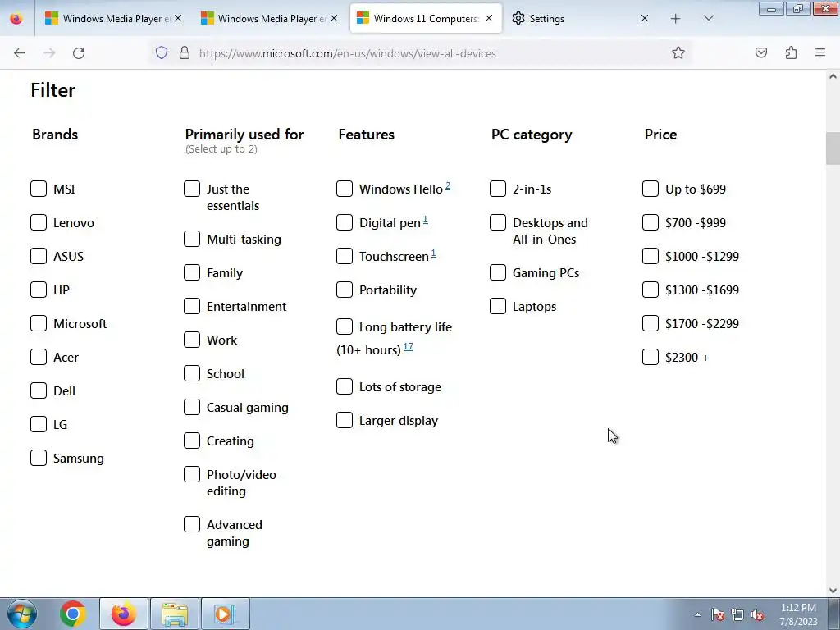Image resolution: width=840 pixels, height=630 pixels.
Task: Select Photo/video editing checkbox
Action: tap(192, 475)
